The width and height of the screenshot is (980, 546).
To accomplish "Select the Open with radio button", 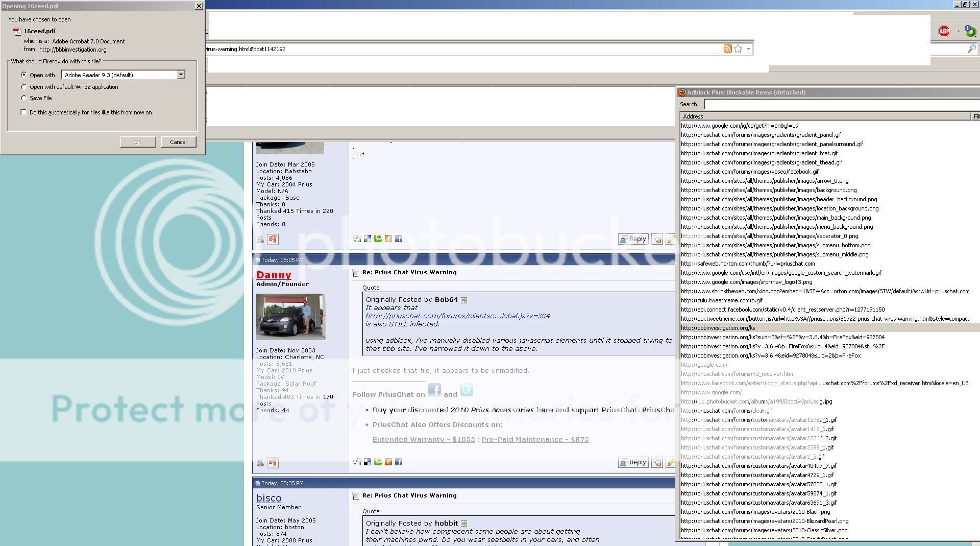I will [x=23, y=75].
